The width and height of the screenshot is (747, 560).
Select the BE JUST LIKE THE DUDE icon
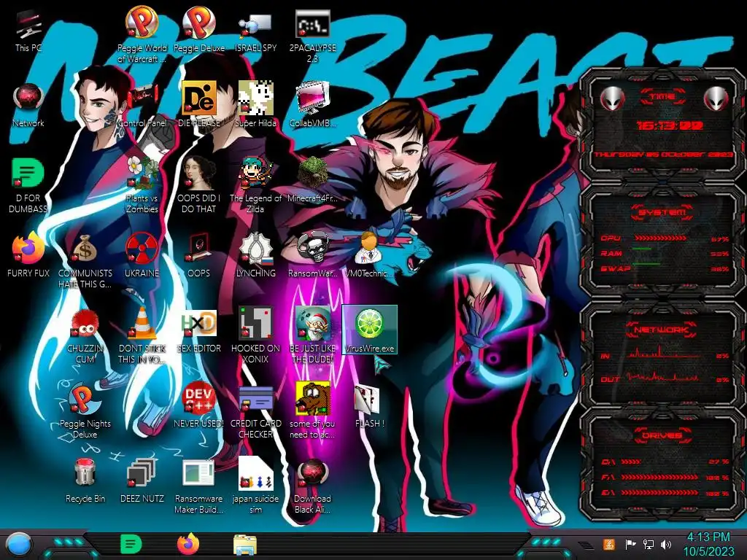312,335
